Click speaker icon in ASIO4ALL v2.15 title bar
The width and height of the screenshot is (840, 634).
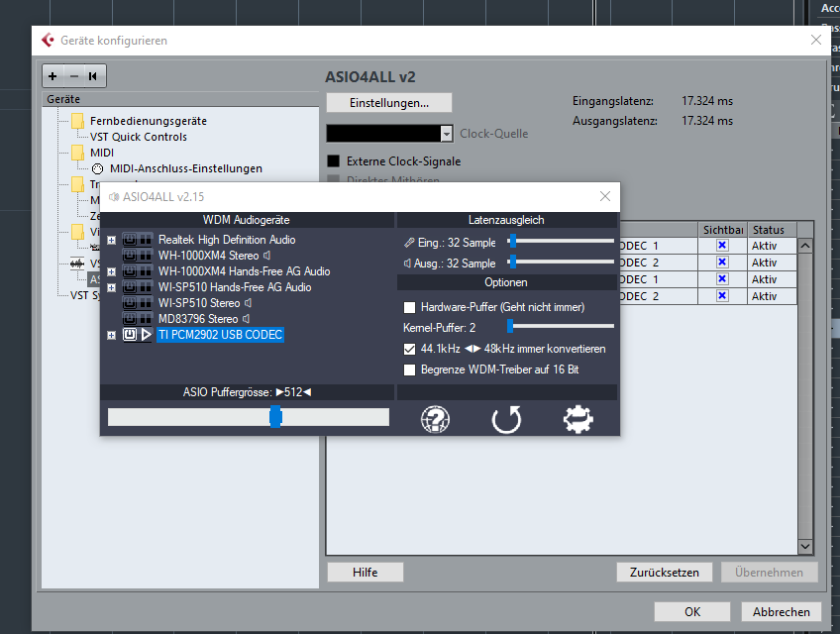pos(114,197)
